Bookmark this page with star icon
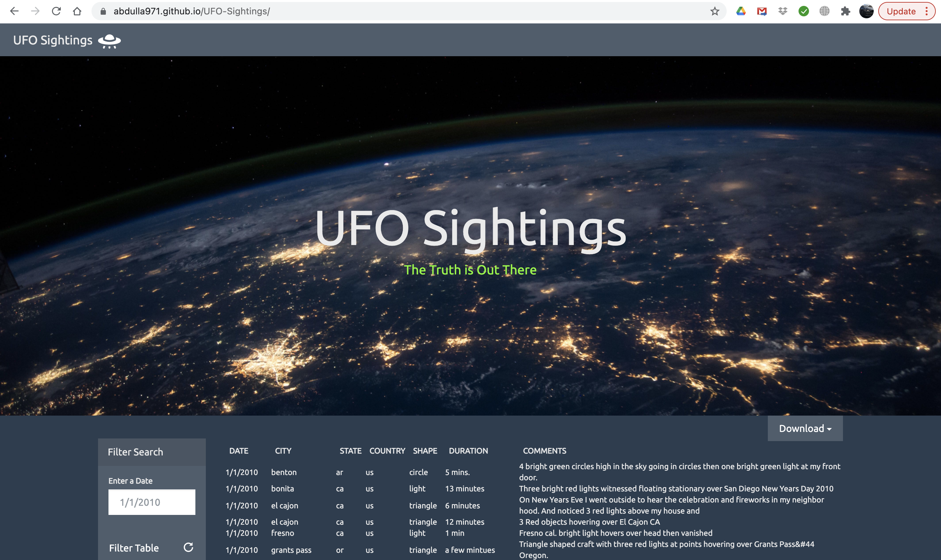Viewport: 941px width, 560px height. [x=715, y=11]
